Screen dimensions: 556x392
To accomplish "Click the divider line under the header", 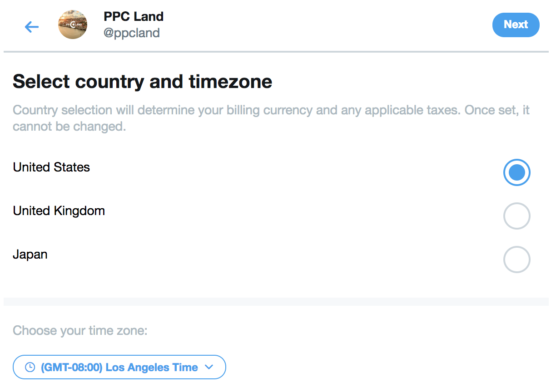I will tap(276, 52).
